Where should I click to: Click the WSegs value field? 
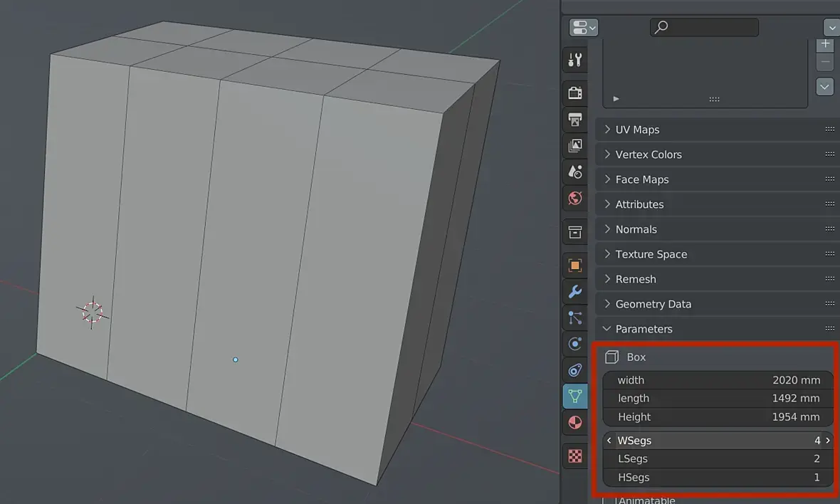(718, 440)
